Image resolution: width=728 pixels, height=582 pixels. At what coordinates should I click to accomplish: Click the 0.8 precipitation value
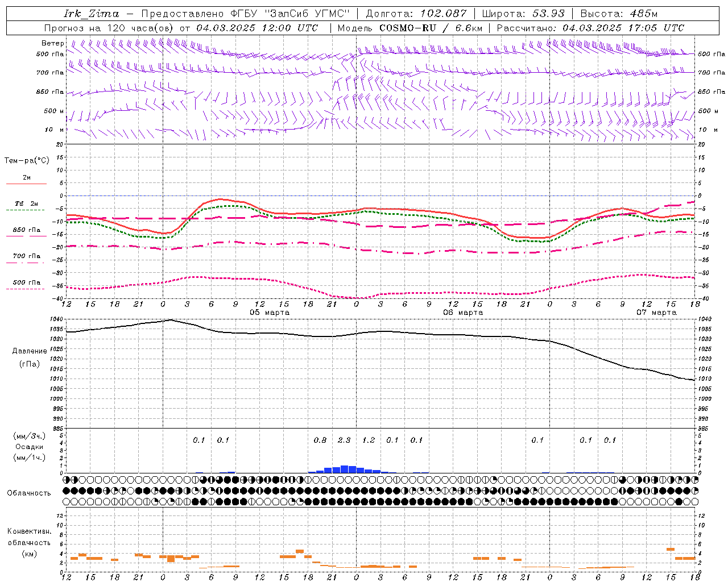tap(320, 440)
